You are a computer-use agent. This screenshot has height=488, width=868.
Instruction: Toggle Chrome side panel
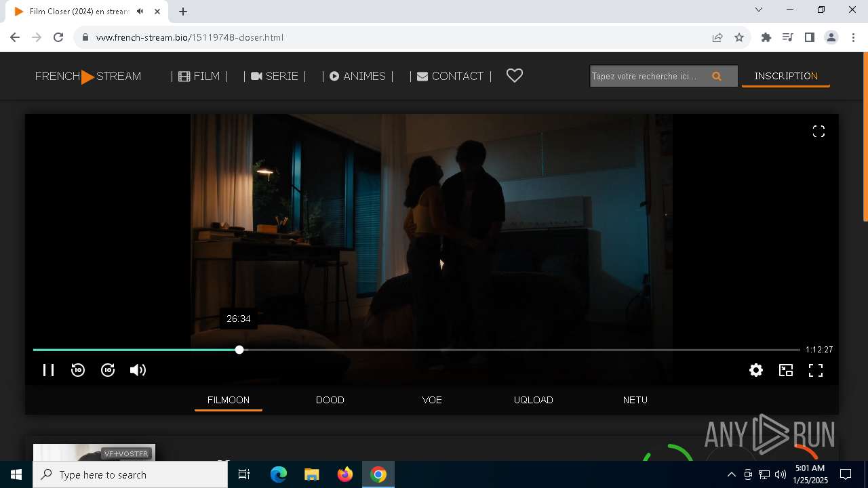[x=809, y=37]
